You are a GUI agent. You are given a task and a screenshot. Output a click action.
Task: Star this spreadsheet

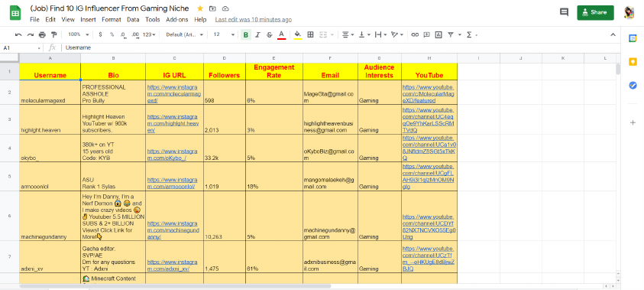200,8
